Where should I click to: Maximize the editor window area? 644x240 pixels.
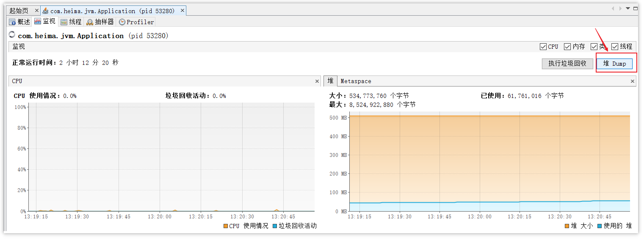pos(635,8)
